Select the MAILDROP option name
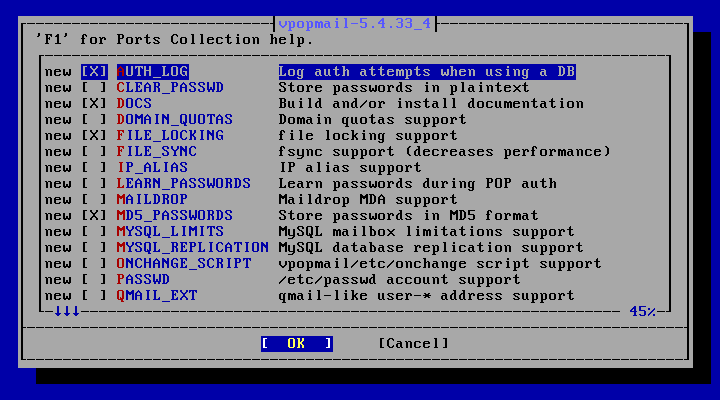The image size is (720, 400). [152, 200]
